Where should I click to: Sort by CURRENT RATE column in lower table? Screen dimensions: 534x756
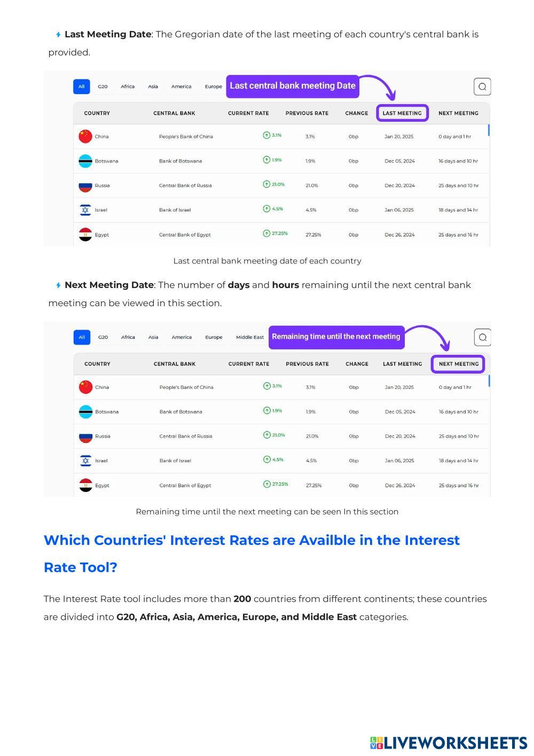point(249,364)
